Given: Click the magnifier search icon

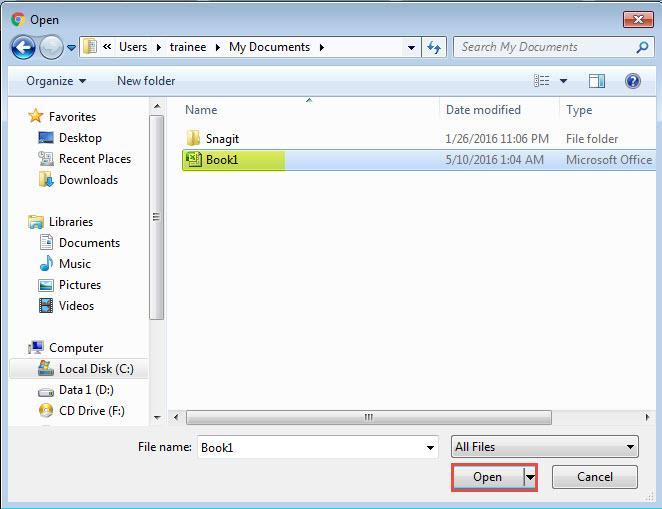Looking at the screenshot, I should pos(642,47).
